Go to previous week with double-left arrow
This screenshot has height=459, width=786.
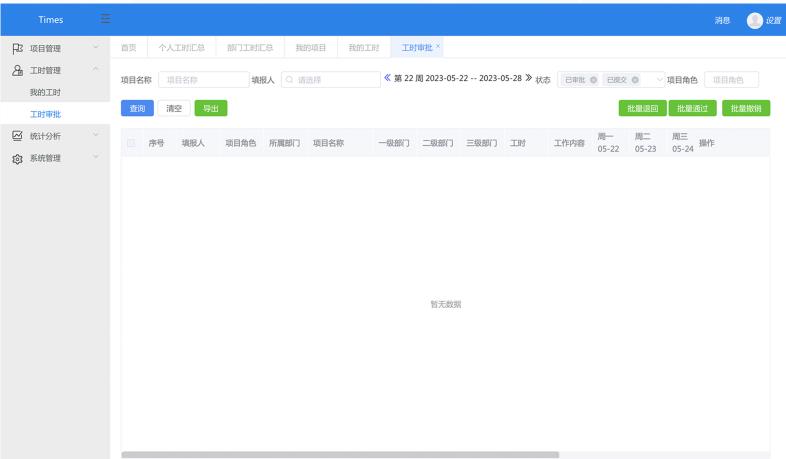[388, 80]
